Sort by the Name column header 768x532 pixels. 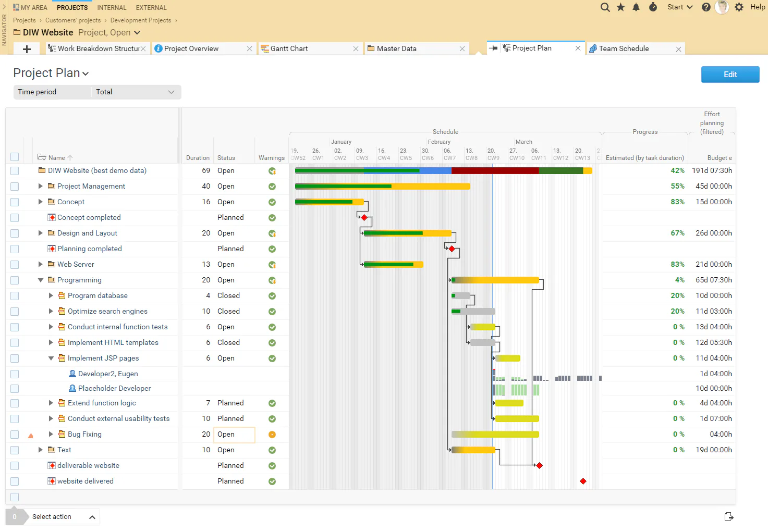tap(56, 158)
